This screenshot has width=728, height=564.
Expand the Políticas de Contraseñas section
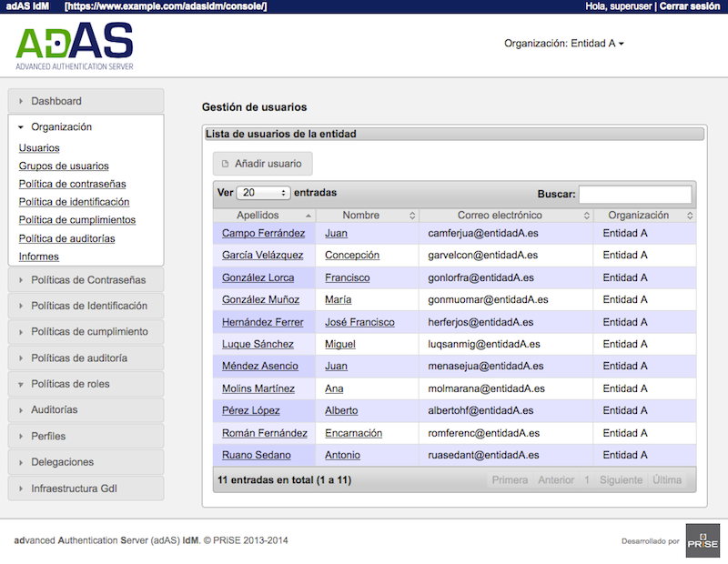[86, 280]
